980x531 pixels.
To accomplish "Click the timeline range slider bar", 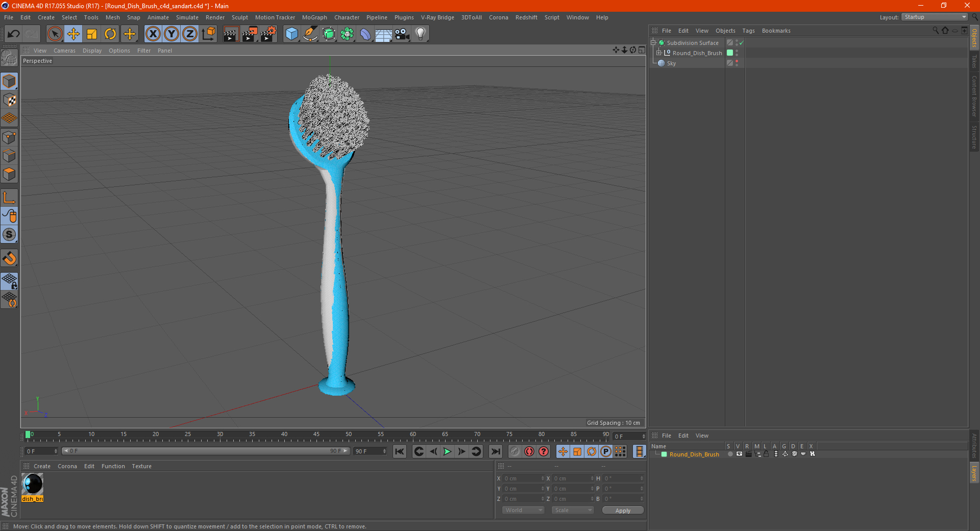I will click(206, 451).
